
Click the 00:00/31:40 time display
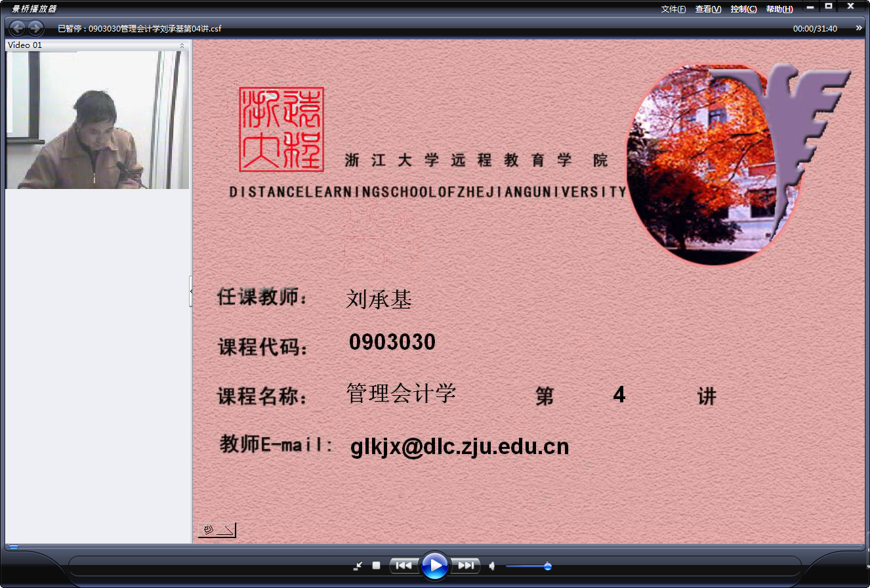coord(815,29)
